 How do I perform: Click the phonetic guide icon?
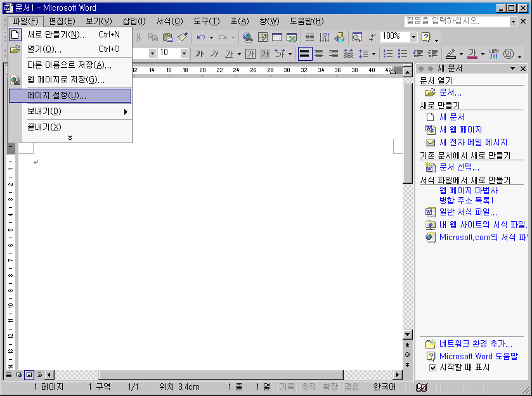[494, 54]
